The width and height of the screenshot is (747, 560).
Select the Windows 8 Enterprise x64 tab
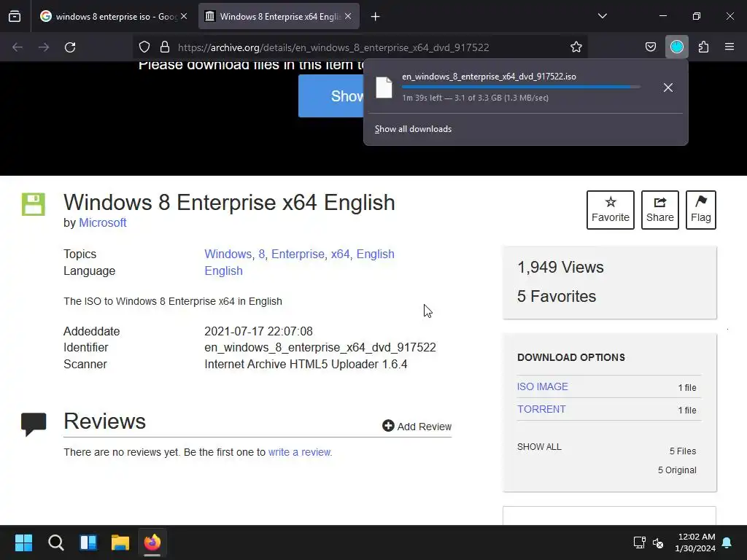click(x=279, y=16)
